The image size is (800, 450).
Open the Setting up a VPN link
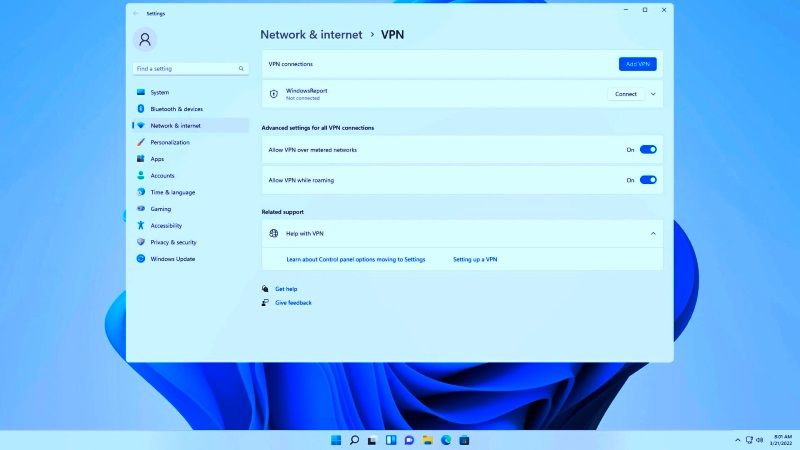click(x=475, y=259)
